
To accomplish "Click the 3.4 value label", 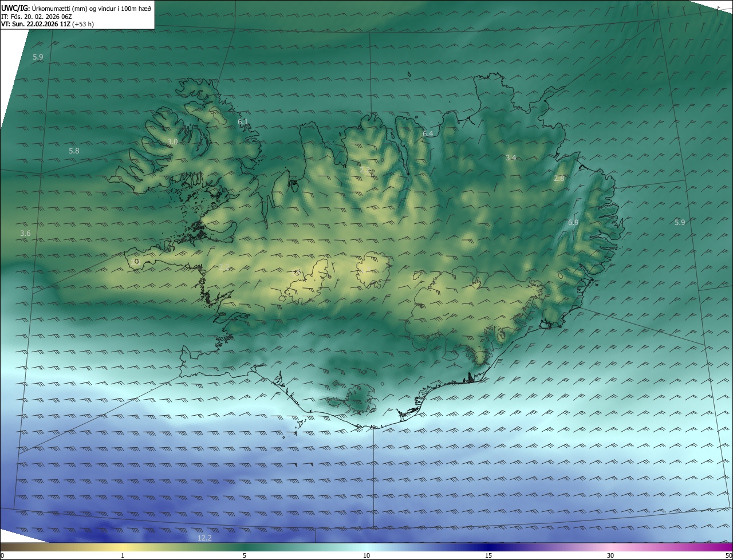I will click(511, 157).
